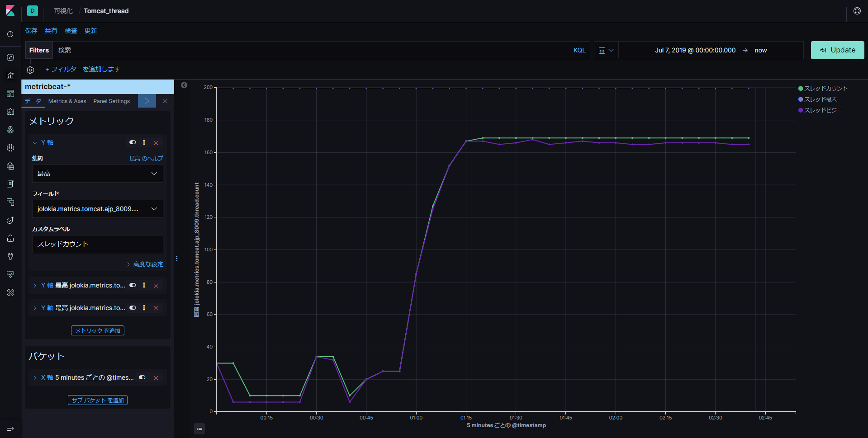Open Management gear icon in the sidebar
Image resolution: width=868 pixels, height=438 pixels.
coord(10,292)
